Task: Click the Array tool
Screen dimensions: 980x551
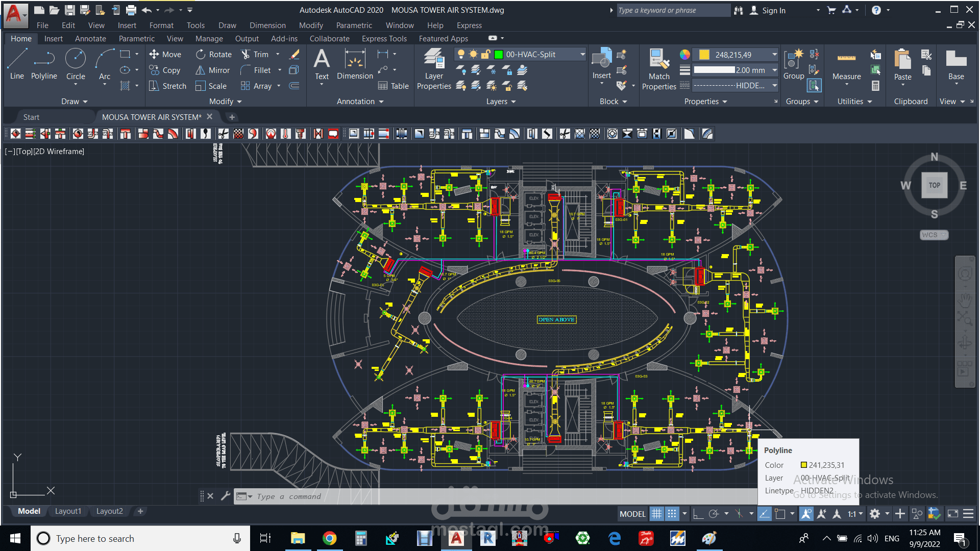Action: click(256, 86)
